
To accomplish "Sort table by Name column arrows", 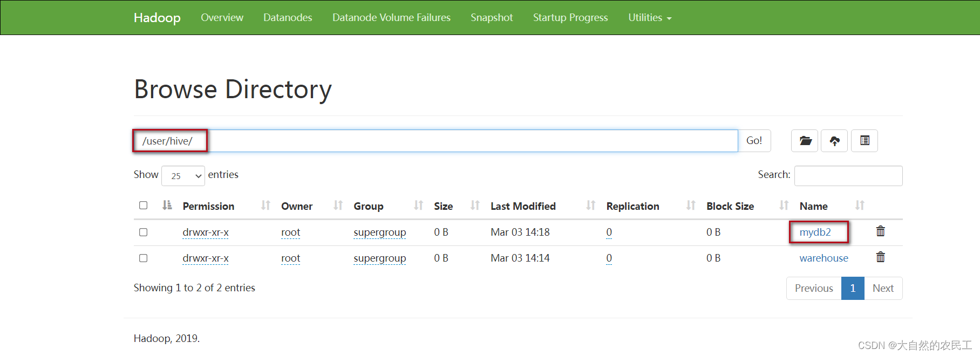I will pos(860,206).
